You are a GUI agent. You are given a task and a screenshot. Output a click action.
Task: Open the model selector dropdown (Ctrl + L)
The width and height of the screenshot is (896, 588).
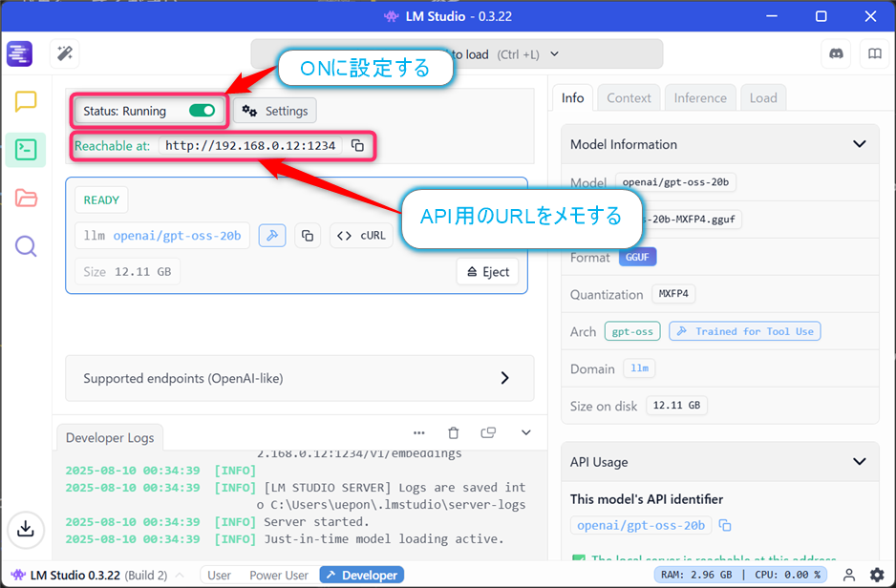[458, 54]
